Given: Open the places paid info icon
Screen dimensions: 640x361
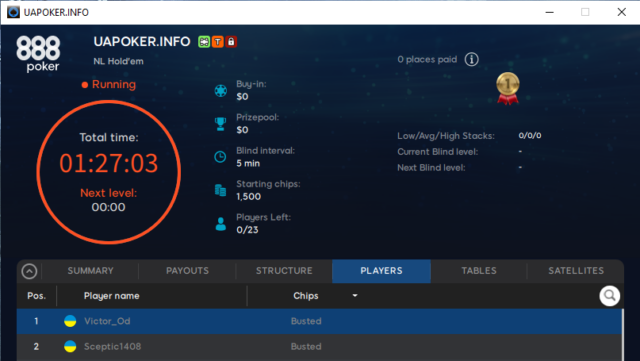Looking at the screenshot, I should (471, 60).
